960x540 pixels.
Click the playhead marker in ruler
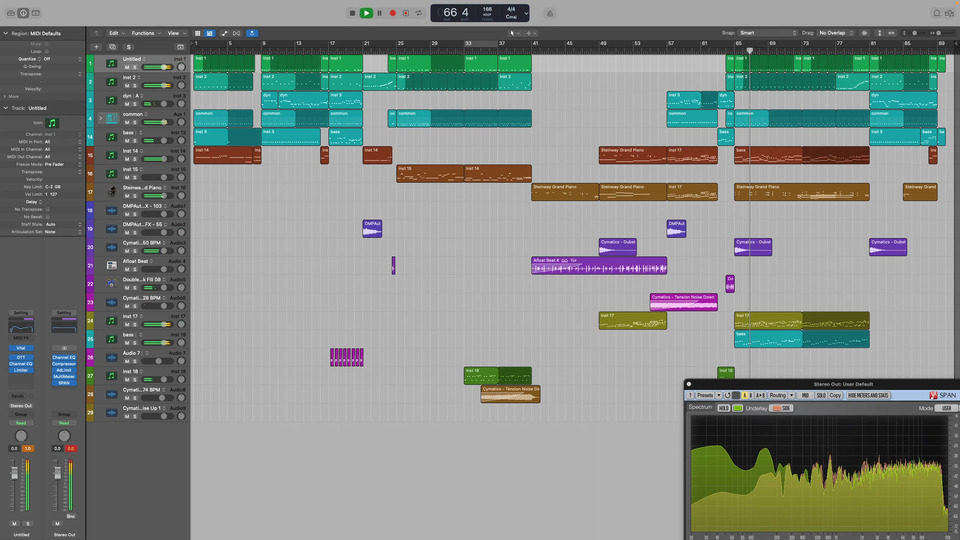pyautogui.click(x=749, y=51)
